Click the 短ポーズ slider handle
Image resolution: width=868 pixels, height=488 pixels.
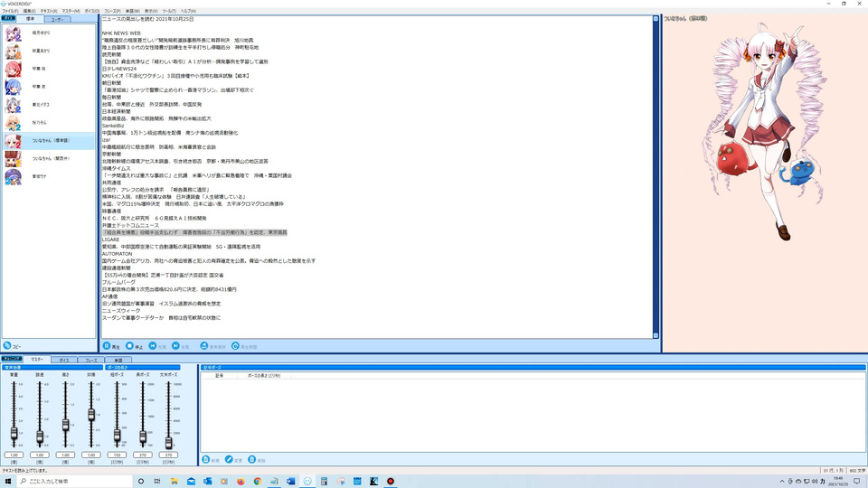(x=117, y=436)
